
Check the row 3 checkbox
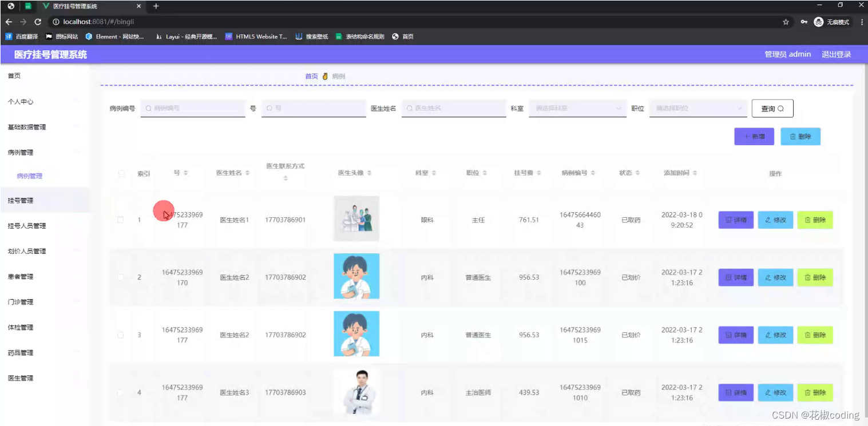click(x=121, y=335)
